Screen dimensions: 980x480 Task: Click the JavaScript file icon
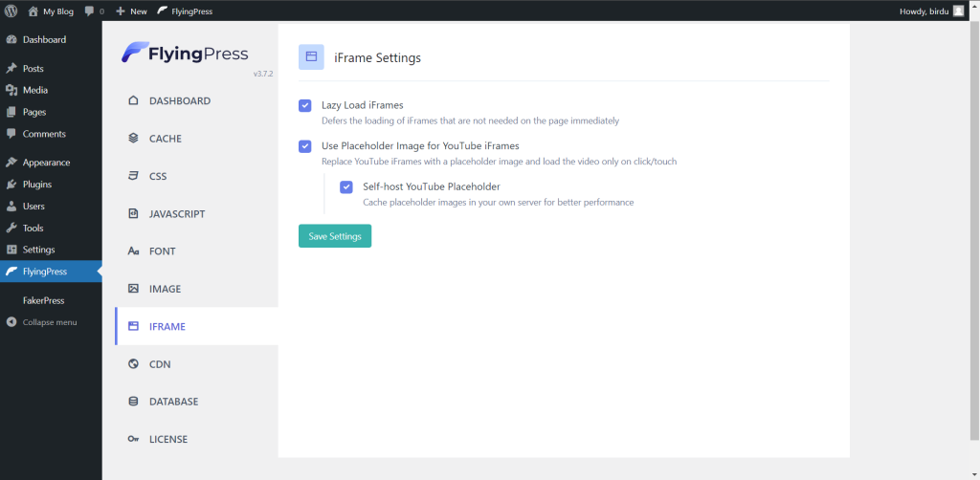133,213
